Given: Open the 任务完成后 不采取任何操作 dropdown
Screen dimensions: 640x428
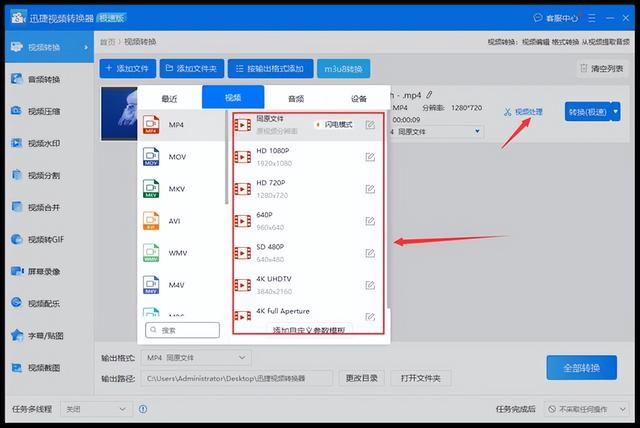Looking at the screenshot, I should [587, 409].
